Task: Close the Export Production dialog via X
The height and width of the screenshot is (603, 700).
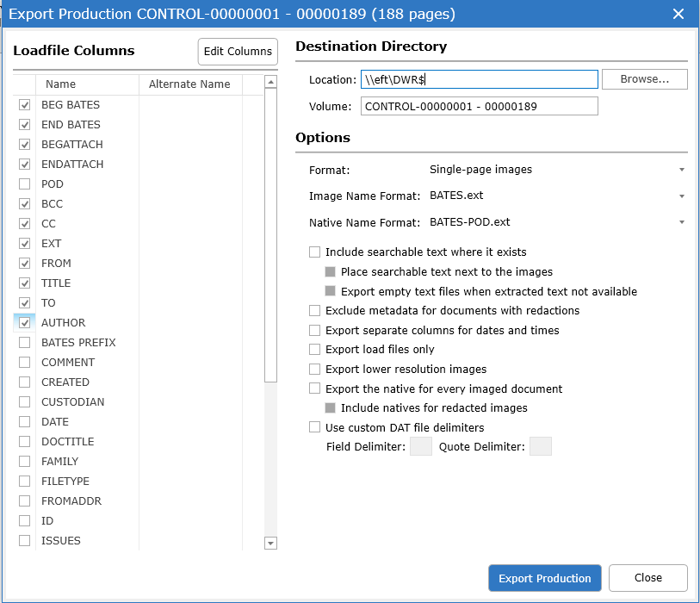Action: point(678,14)
